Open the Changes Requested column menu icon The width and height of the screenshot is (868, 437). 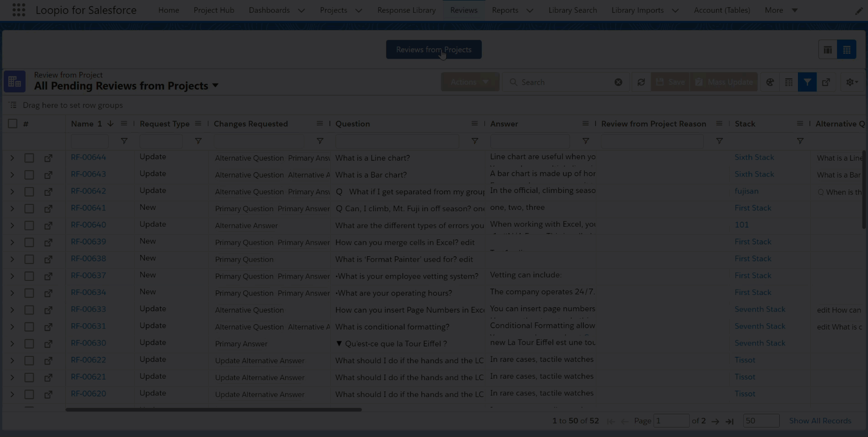pos(320,124)
